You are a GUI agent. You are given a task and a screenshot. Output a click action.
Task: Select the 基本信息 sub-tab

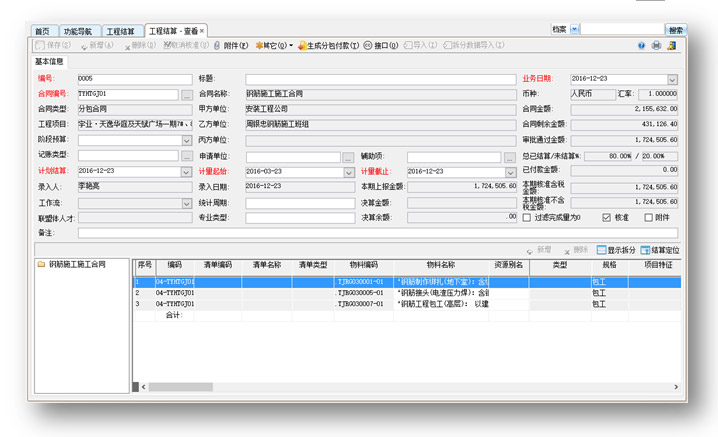[x=49, y=61]
